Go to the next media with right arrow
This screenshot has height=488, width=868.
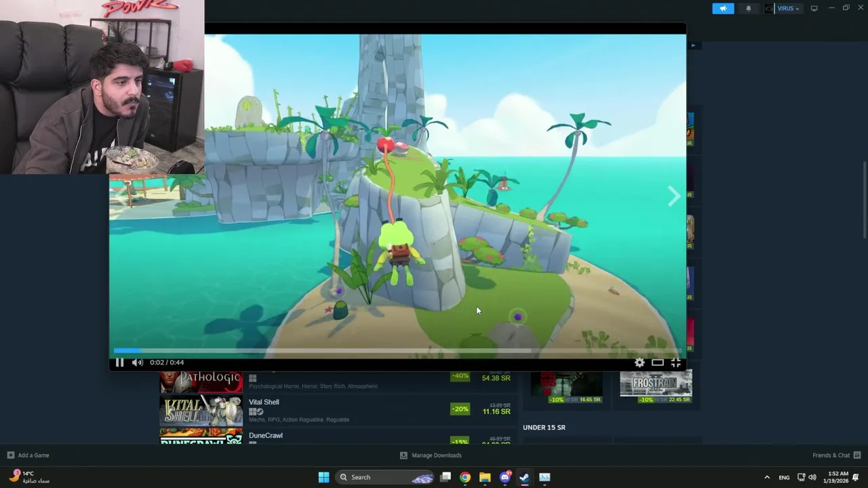tap(673, 196)
